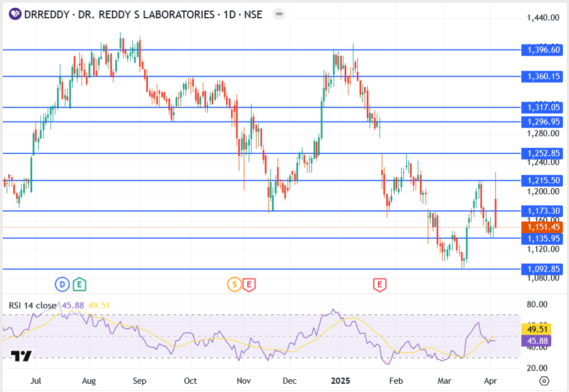
Task: Click the orange 1,151.45 current price label
Action: [x=542, y=227]
